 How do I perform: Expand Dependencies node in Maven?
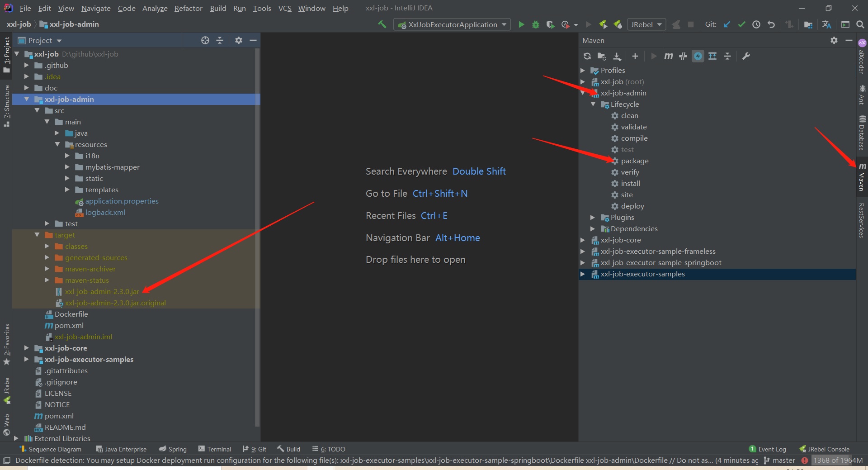pyautogui.click(x=593, y=229)
